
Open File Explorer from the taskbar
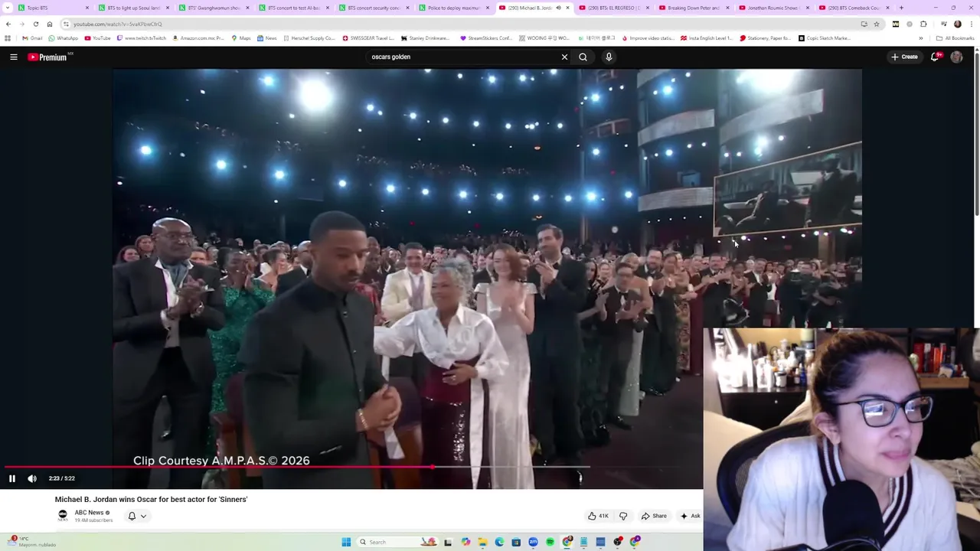click(x=482, y=542)
